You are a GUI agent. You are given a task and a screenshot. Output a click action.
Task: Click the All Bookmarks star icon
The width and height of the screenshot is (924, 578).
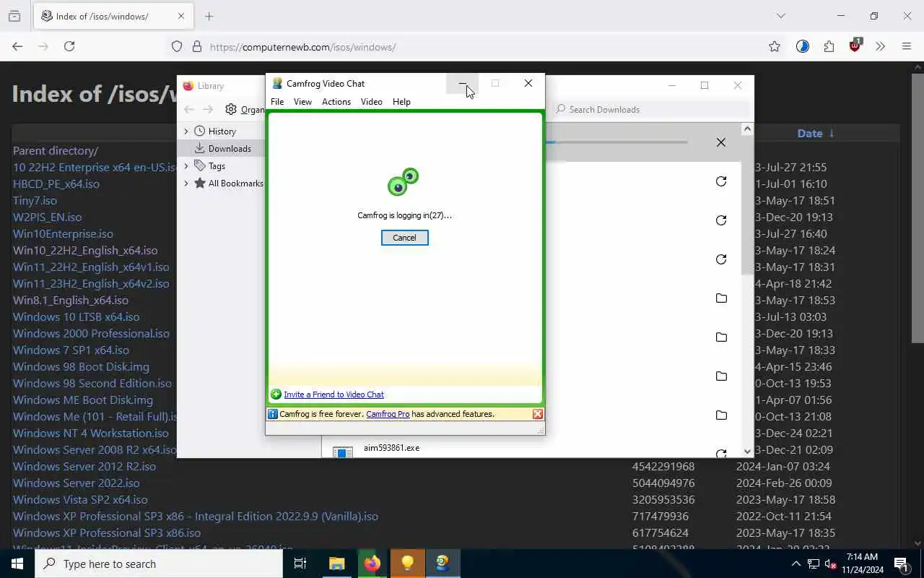tap(200, 184)
